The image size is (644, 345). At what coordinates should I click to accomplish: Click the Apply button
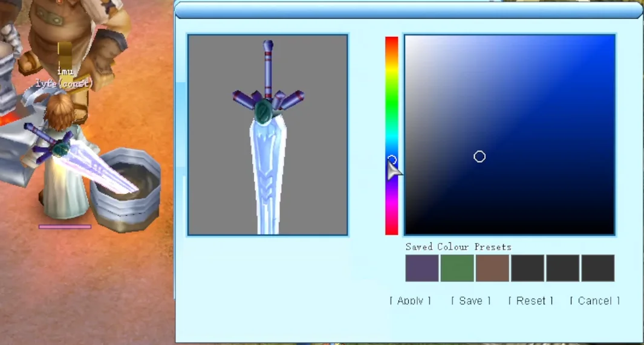point(410,300)
